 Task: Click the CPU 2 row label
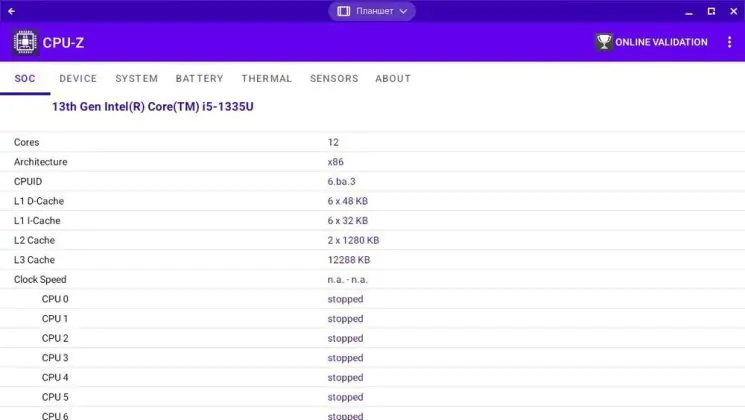[x=55, y=338]
